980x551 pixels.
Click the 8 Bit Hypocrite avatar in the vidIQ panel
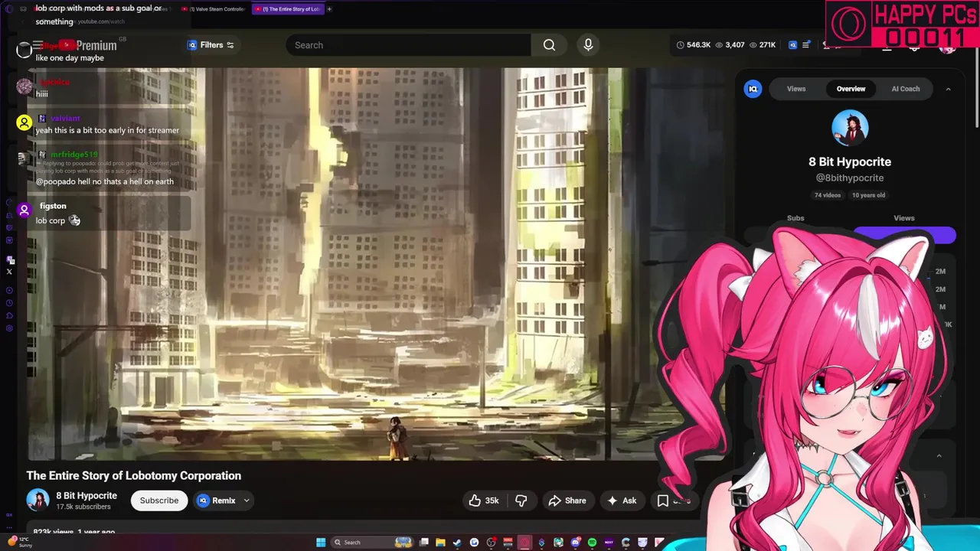pos(850,128)
